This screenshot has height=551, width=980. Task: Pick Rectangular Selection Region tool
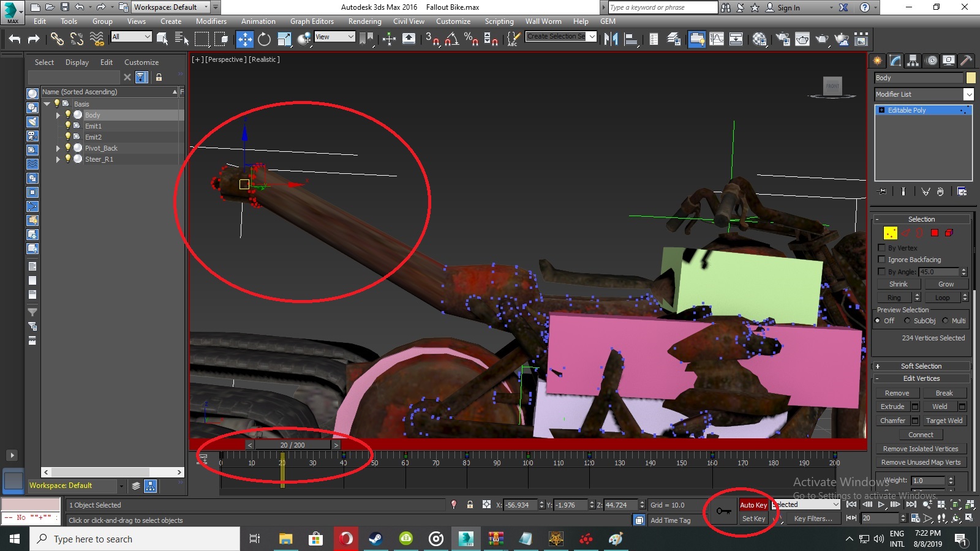pos(202,39)
